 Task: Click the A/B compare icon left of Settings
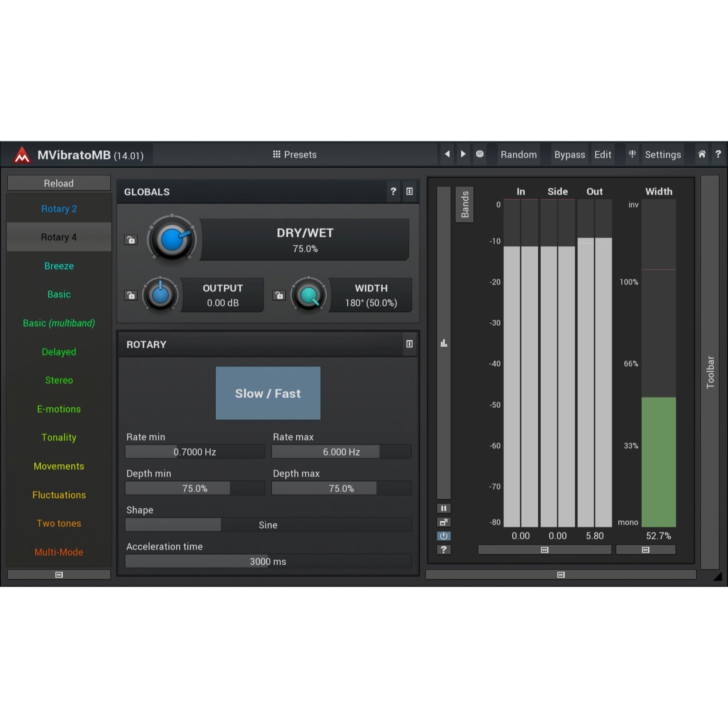tap(632, 154)
